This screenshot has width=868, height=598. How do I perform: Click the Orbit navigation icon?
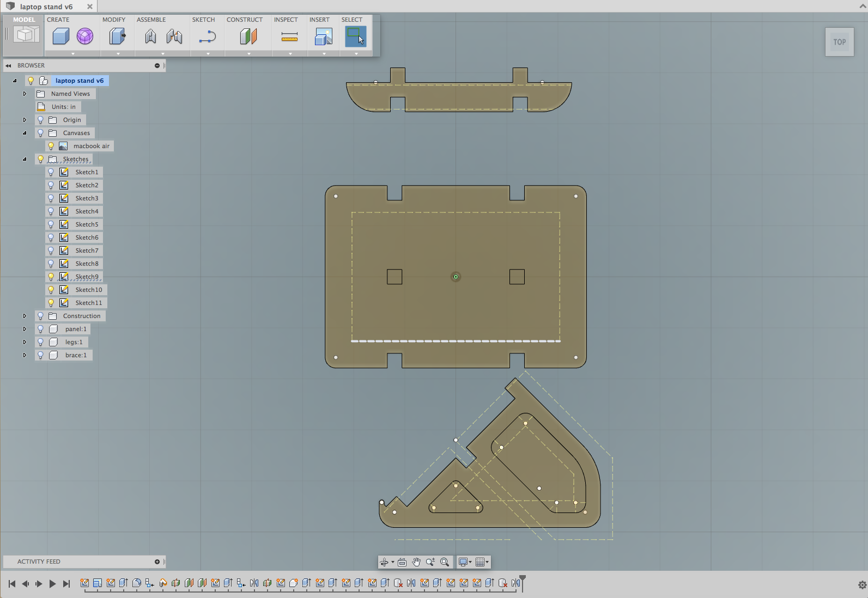(x=384, y=562)
